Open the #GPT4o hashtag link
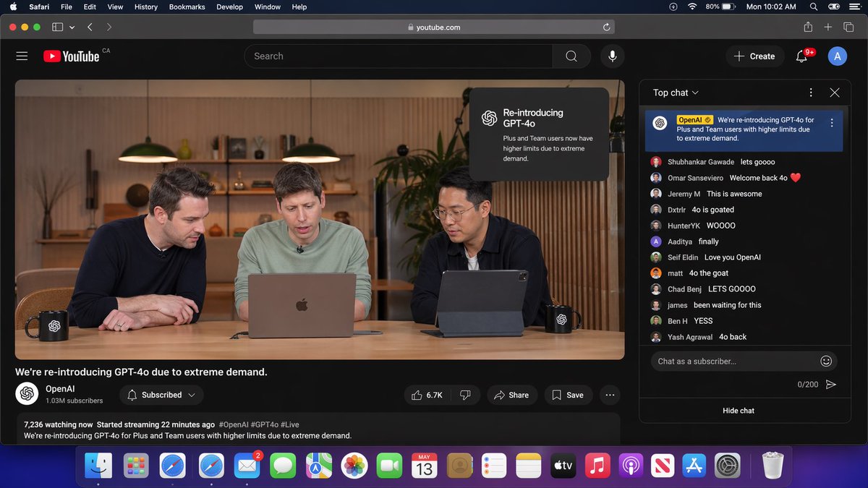 tap(264, 424)
